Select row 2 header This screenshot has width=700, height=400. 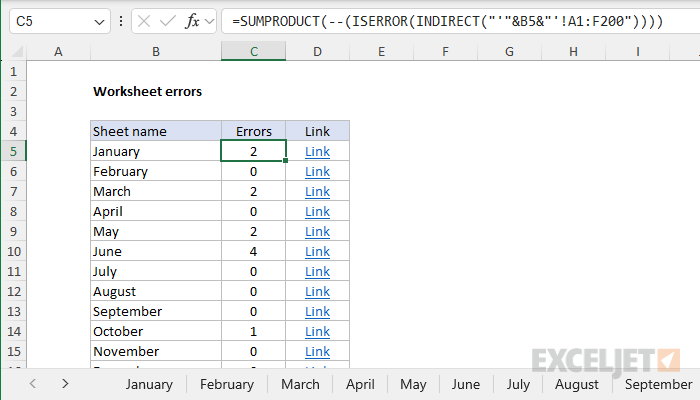tap(13, 92)
